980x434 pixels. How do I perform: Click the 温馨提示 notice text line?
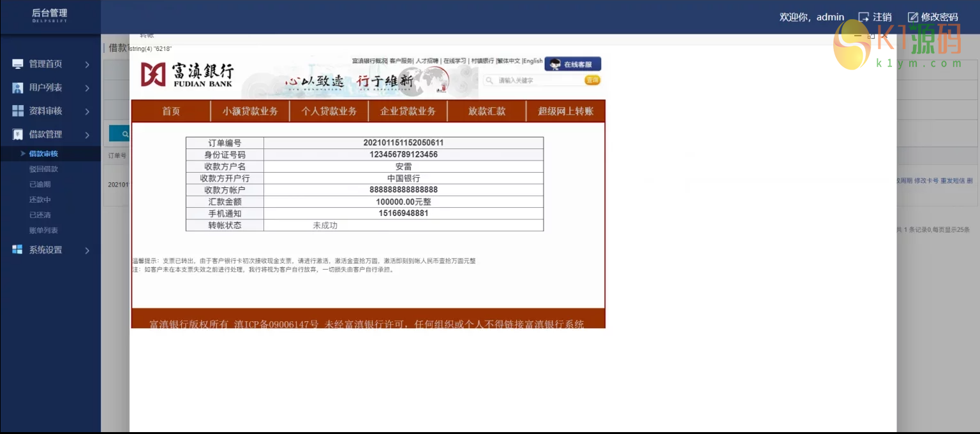pos(304,261)
